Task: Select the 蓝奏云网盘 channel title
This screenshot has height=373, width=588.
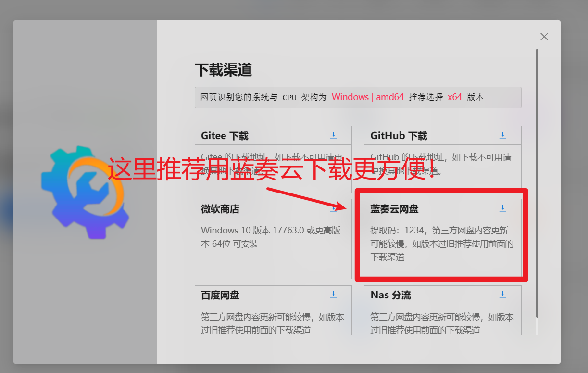Action: click(394, 209)
